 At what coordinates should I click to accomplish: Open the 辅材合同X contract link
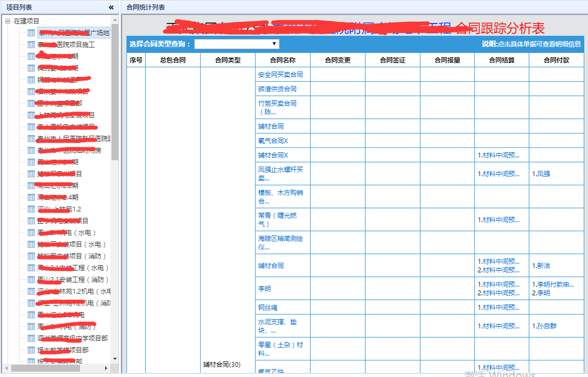coord(273,155)
